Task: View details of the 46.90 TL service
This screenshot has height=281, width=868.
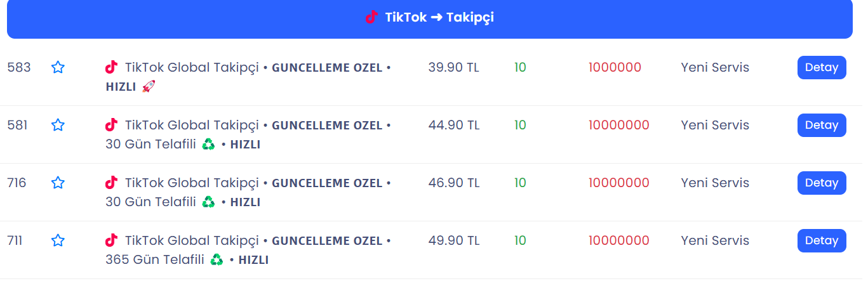Action: [822, 183]
